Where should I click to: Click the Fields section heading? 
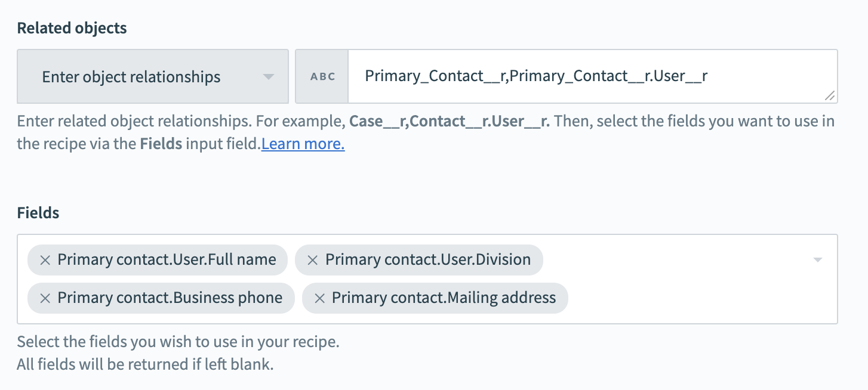38,213
